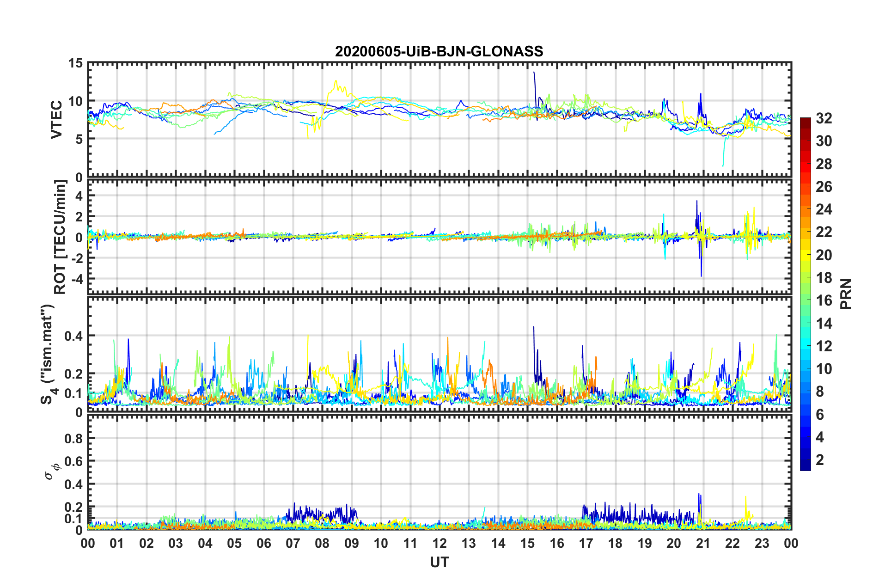This screenshot has width=879, height=588.
Task: Click x-axis hour label 13
Action: [x=469, y=543]
